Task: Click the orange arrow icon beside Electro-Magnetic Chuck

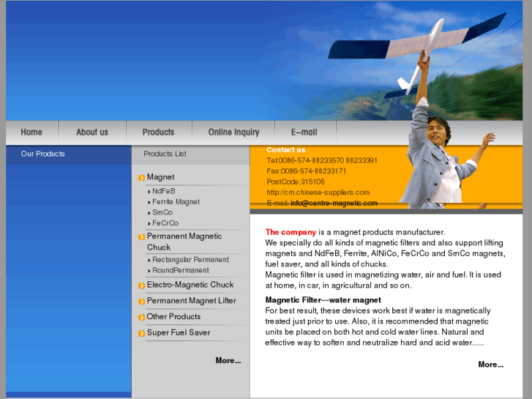Action: 141,286
